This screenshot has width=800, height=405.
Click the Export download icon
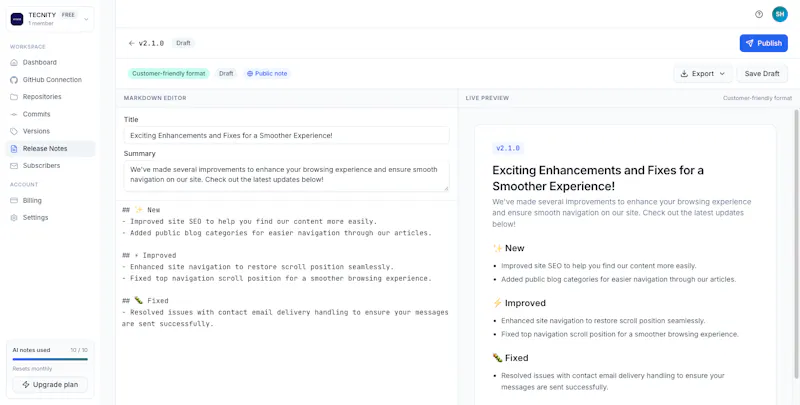point(684,73)
